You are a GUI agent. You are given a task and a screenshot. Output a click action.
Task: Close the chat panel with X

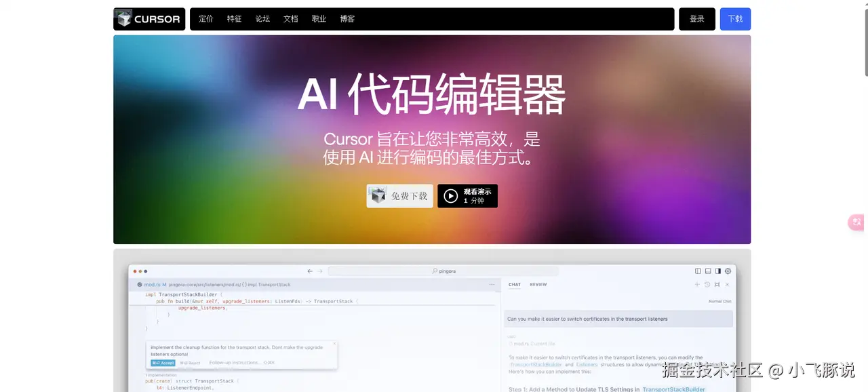(x=727, y=285)
